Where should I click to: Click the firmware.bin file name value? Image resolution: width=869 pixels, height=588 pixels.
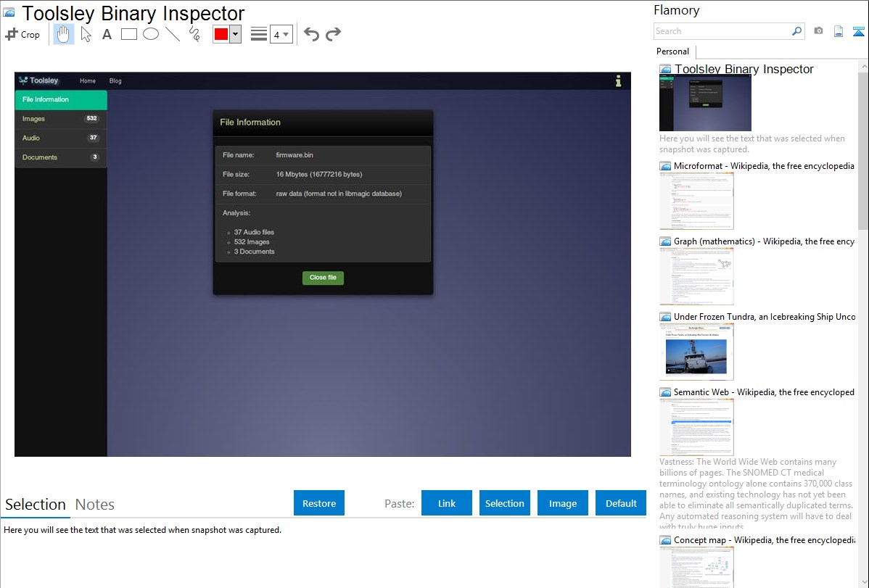tap(295, 155)
